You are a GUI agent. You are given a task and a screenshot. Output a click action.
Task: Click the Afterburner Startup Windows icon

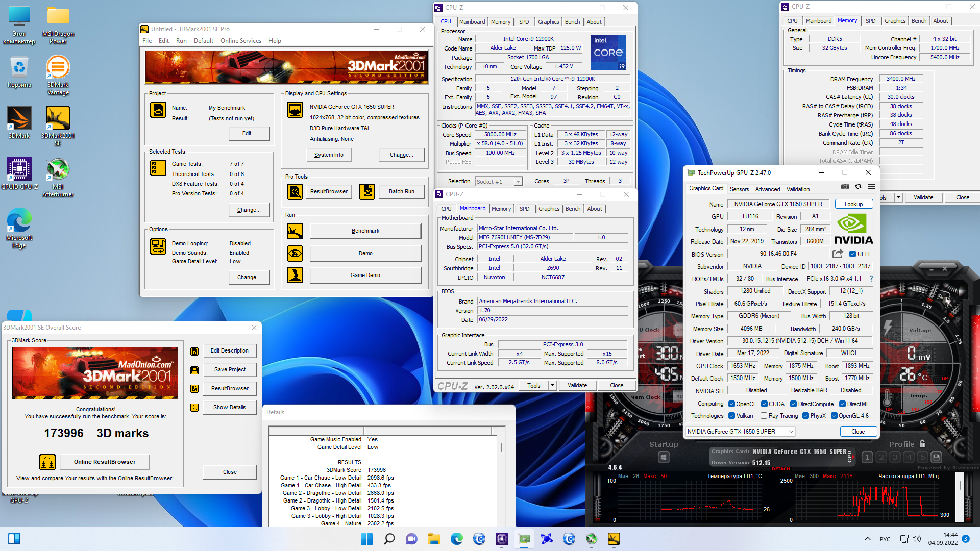point(664,458)
